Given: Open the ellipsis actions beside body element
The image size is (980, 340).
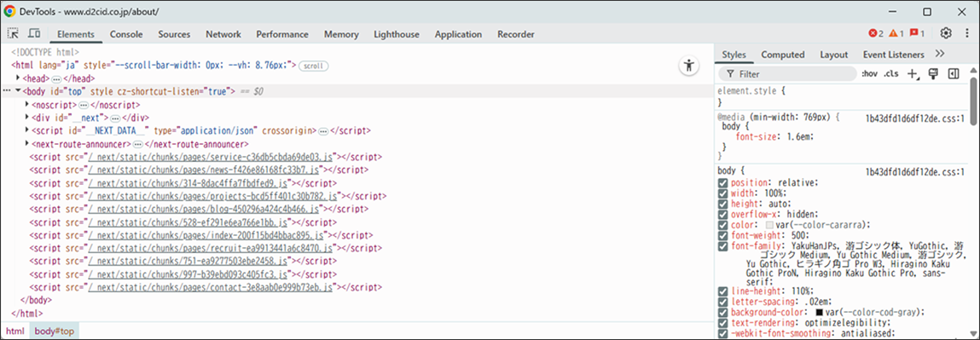Looking at the screenshot, I should [7, 92].
